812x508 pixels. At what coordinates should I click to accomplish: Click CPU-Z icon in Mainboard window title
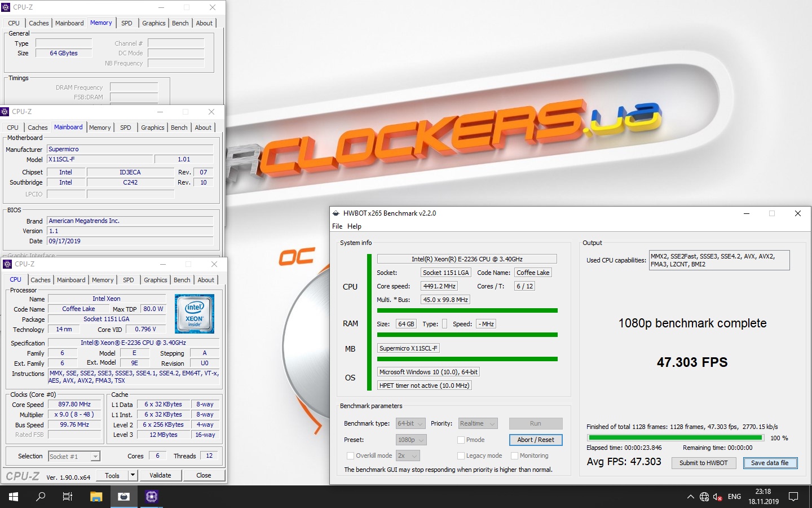pos(5,112)
